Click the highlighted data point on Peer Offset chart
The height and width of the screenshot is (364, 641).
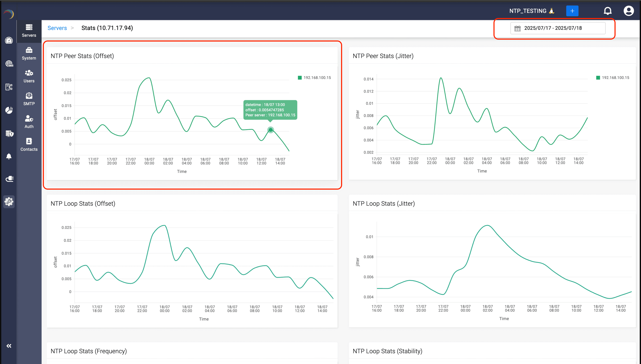(x=270, y=130)
